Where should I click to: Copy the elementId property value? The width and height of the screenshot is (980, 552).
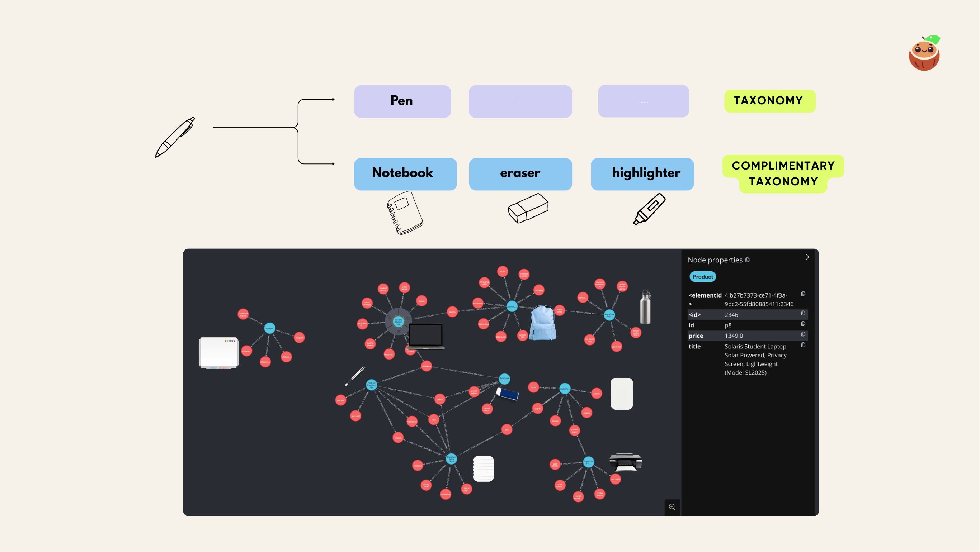coord(804,294)
